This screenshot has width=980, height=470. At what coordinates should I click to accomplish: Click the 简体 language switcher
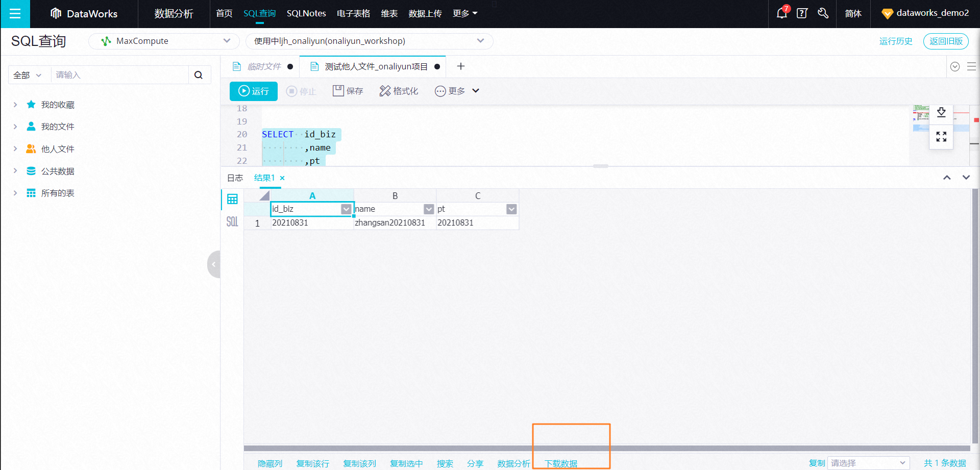(853, 14)
